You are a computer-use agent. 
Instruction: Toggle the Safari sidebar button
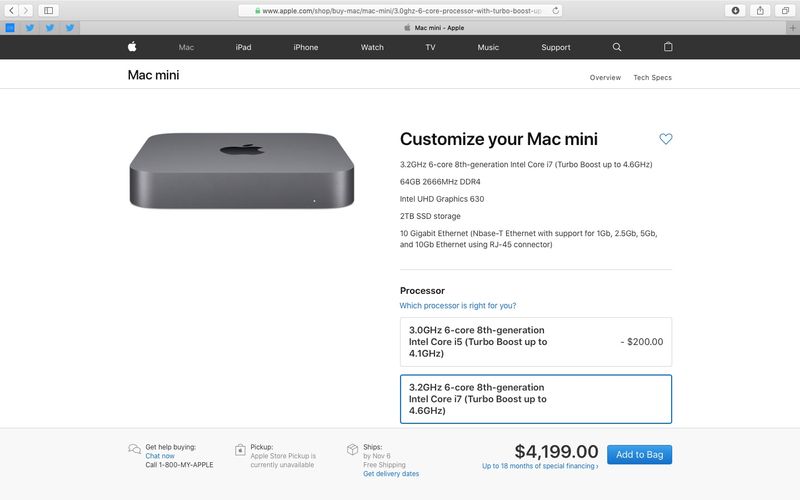(x=48, y=10)
